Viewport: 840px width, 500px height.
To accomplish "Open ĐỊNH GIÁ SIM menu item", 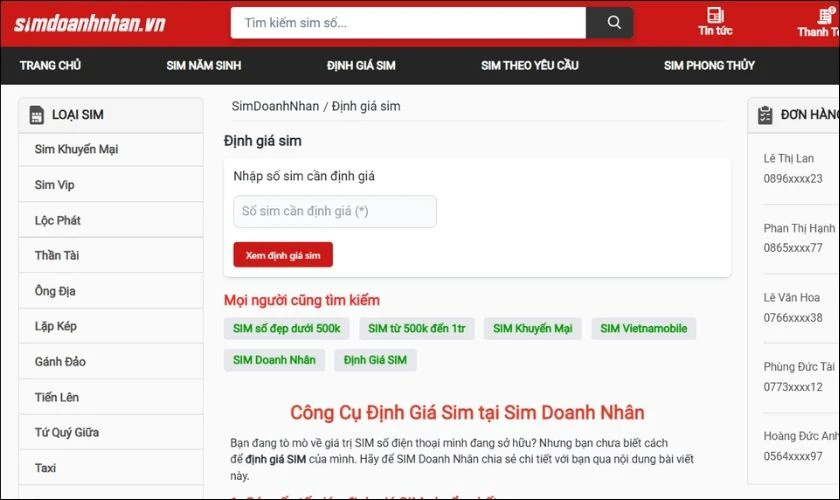I will [x=361, y=65].
